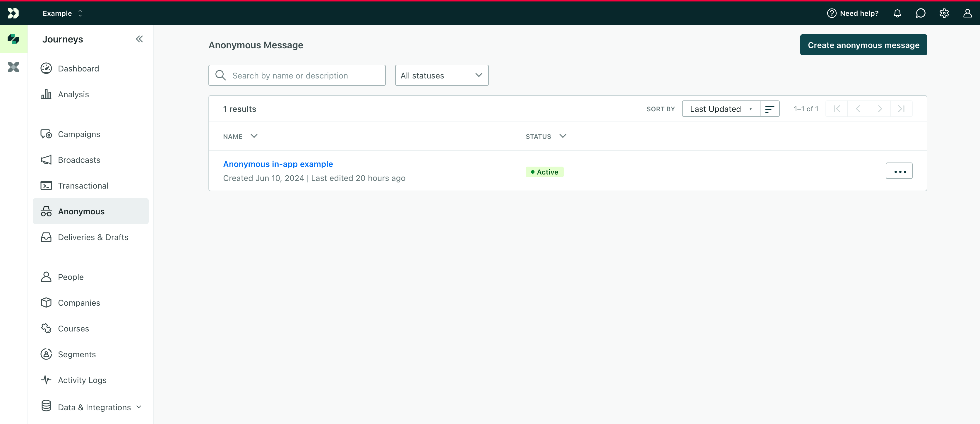
Task: Focus the Search by name or description field
Action: click(297, 75)
